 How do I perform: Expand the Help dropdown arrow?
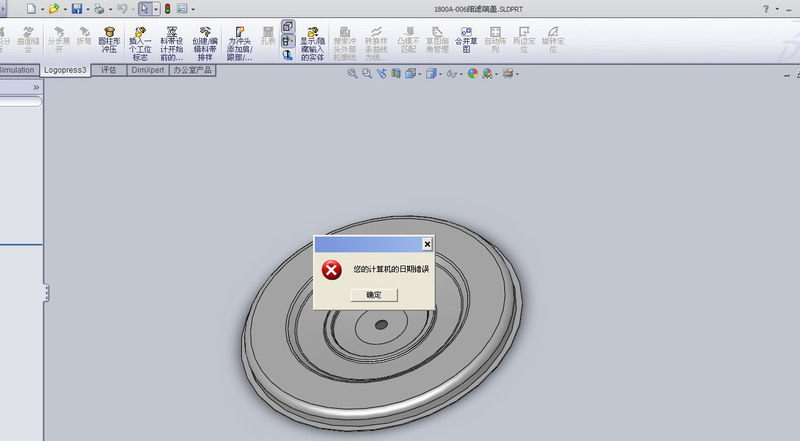[x=777, y=9]
